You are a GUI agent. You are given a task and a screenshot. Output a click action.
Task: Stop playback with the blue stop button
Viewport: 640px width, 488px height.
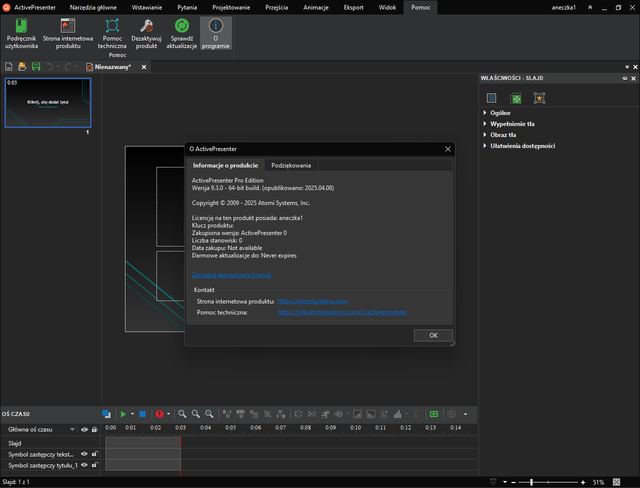[x=142, y=414]
